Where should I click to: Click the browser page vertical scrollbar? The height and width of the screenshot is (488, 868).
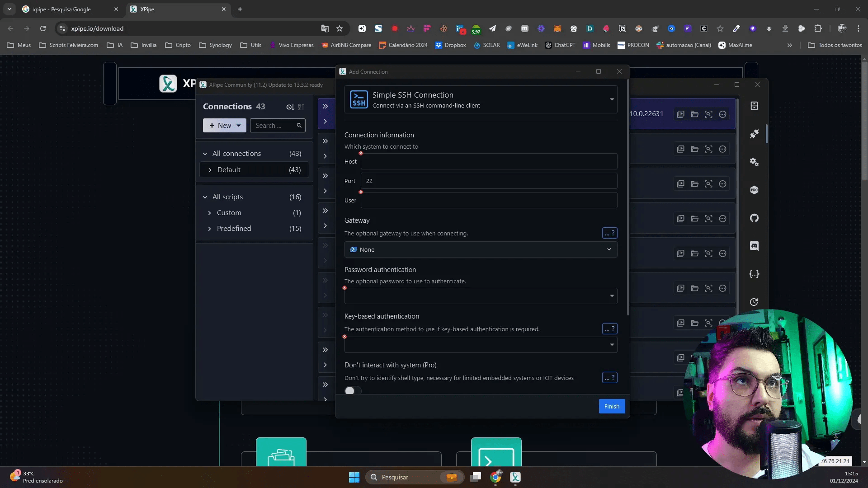point(864,122)
